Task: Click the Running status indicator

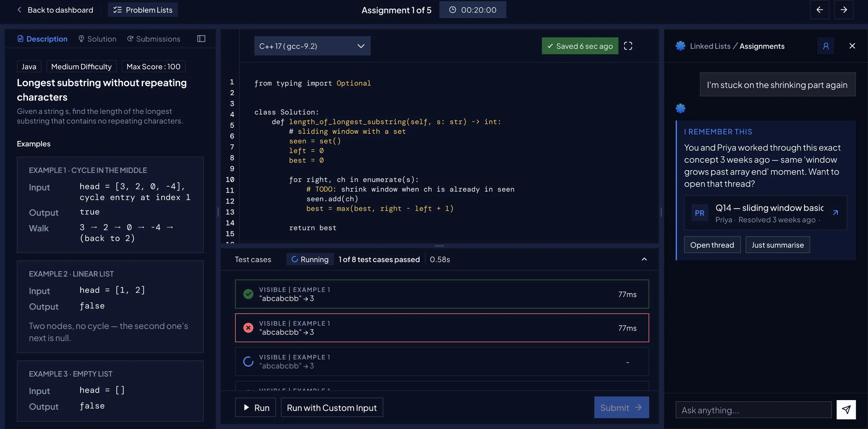Action: coord(310,259)
